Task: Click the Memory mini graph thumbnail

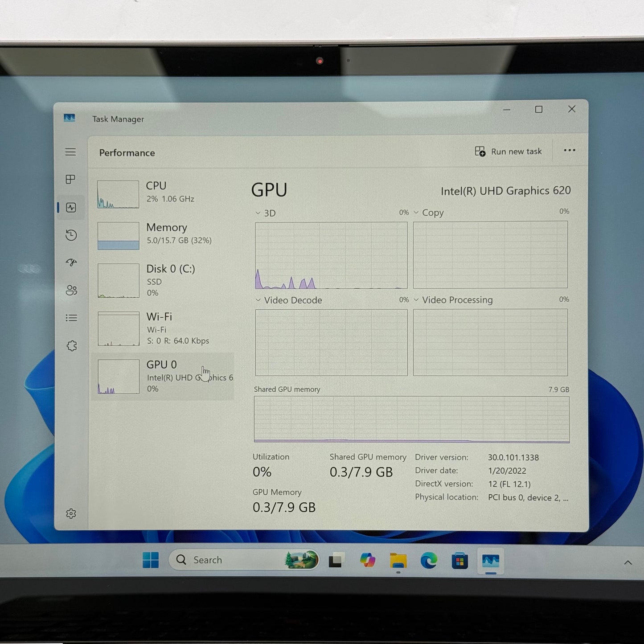Action: click(x=119, y=236)
